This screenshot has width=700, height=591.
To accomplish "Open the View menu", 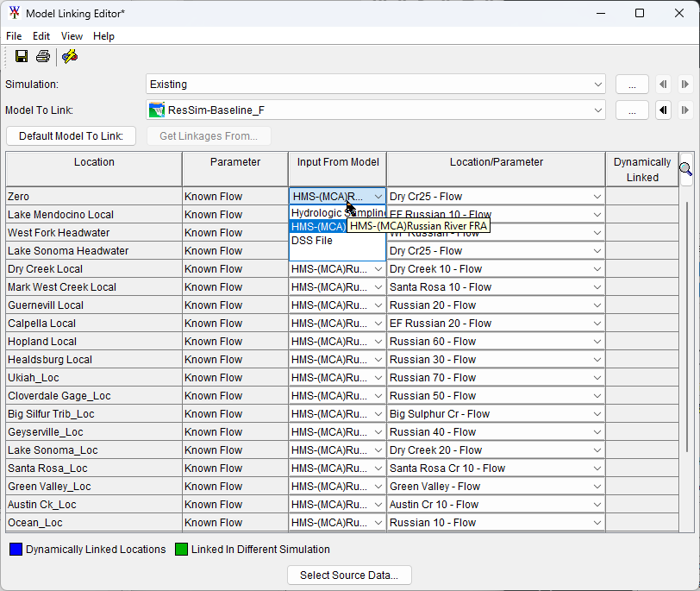I will click(x=72, y=36).
